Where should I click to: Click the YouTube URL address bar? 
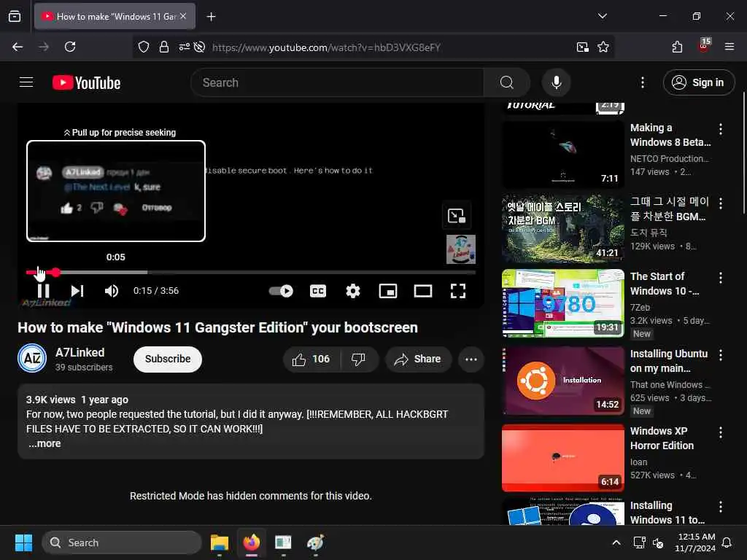pyautogui.click(x=326, y=47)
